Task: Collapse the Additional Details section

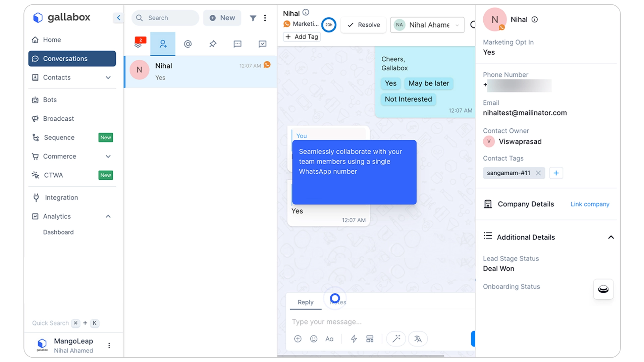Action: pos(611,237)
